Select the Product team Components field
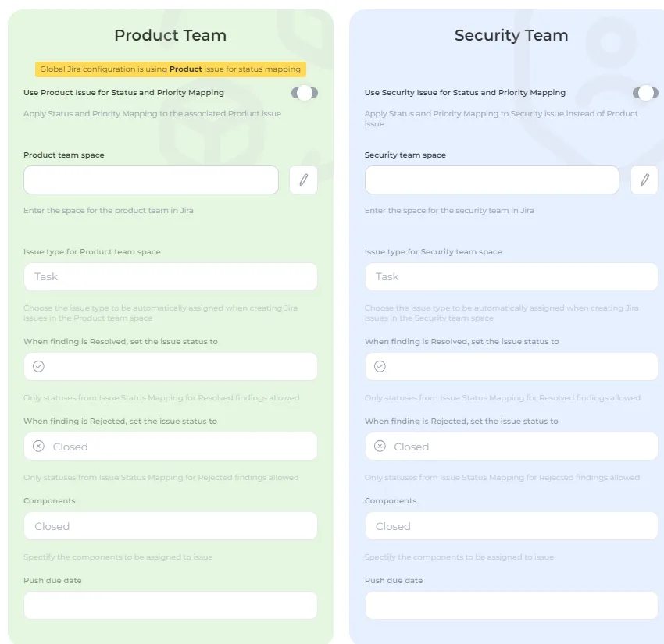Image resolution: width=664 pixels, height=644 pixels. [170, 526]
